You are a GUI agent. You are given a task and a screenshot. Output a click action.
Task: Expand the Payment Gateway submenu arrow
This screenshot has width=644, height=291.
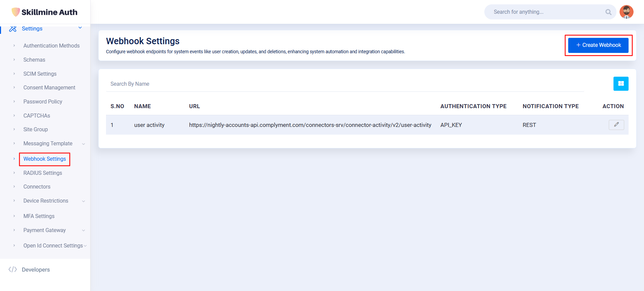pos(84,230)
